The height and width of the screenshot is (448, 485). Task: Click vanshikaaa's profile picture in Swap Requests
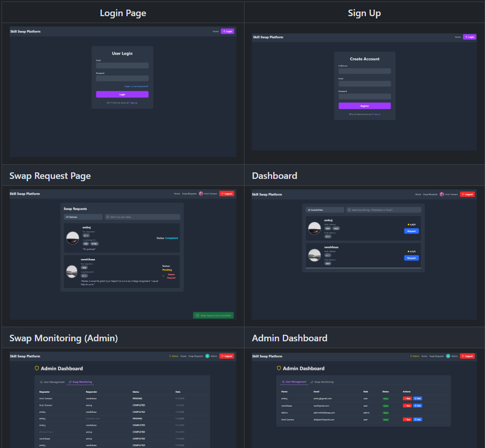pos(72,271)
